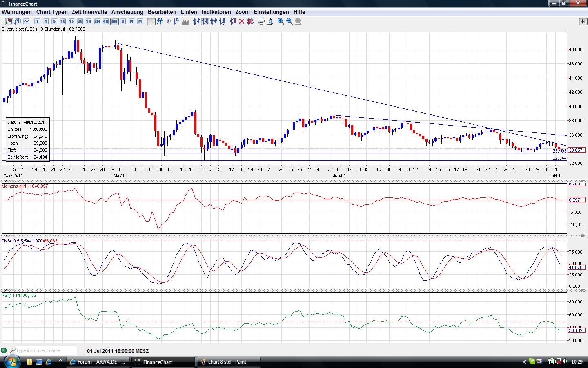
Task: Select the fourth line drawing tool
Action: tap(222, 21)
